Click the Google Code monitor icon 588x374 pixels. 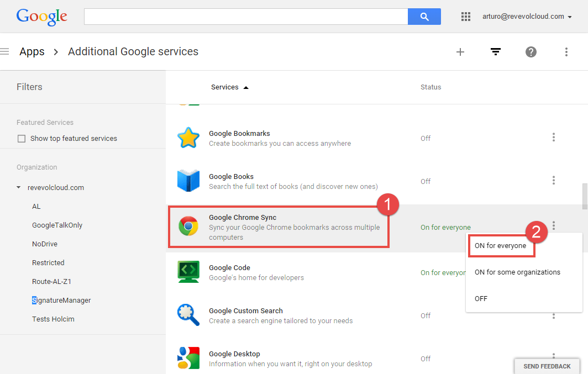point(188,272)
